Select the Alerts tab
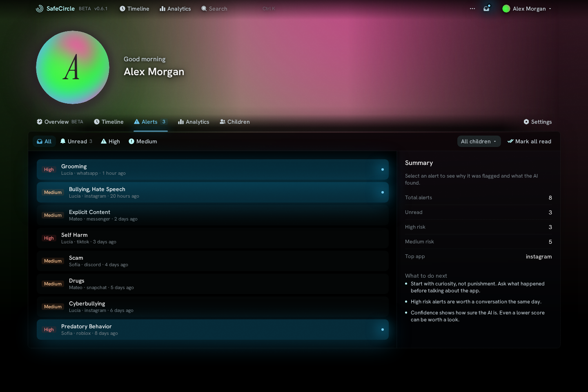 pos(151,122)
